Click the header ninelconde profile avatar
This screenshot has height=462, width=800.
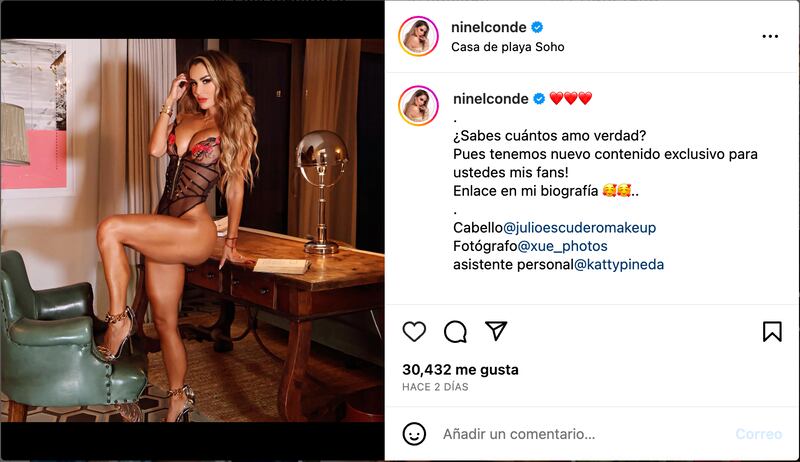[418, 36]
